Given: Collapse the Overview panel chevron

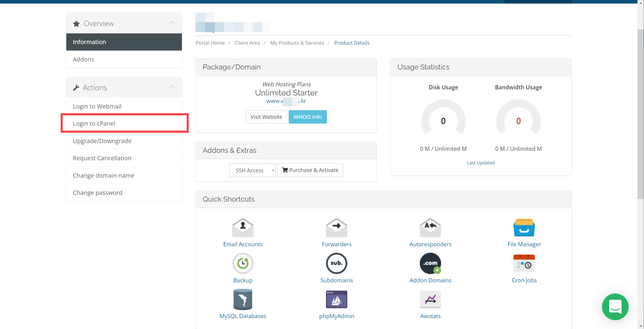Looking at the screenshot, I should (172, 23).
